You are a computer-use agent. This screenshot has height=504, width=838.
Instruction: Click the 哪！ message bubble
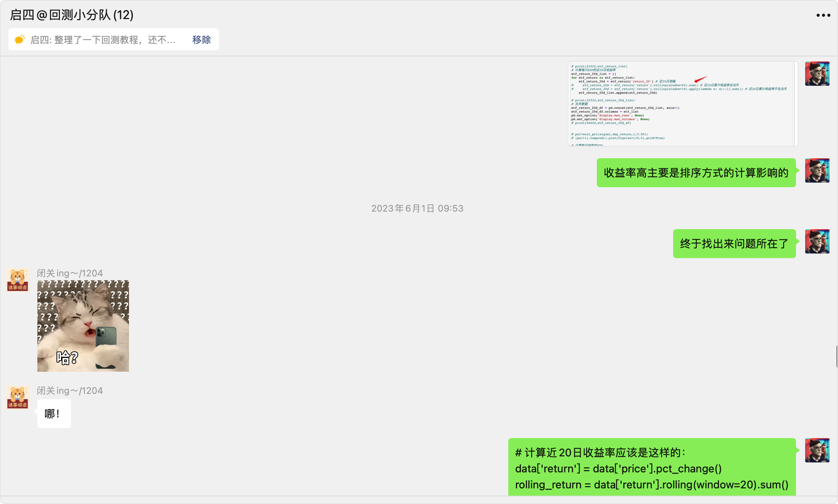pyautogui.click(x=54, y=414)
